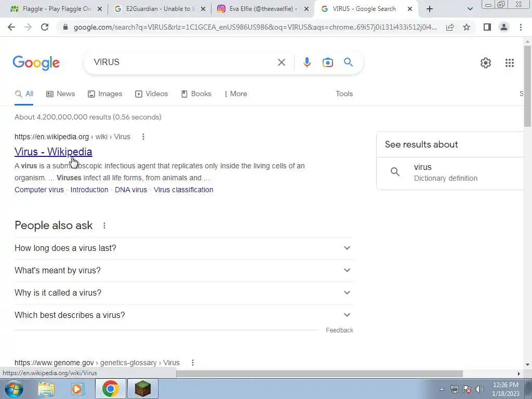Open the More search filters menu
The width and height of the screenshot is (532, 399).
(235, 94)
